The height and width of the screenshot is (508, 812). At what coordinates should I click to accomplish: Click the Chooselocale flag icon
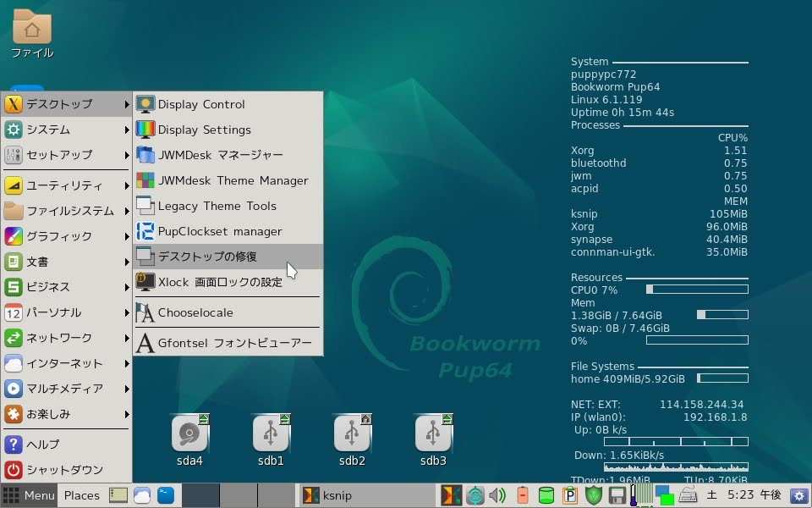(145, 312)
